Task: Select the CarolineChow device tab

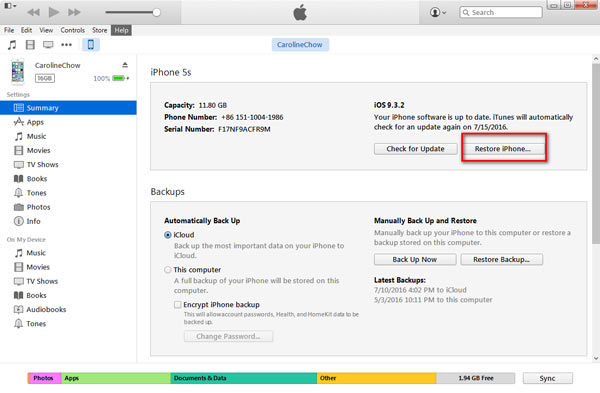Action: pos(300,45)
